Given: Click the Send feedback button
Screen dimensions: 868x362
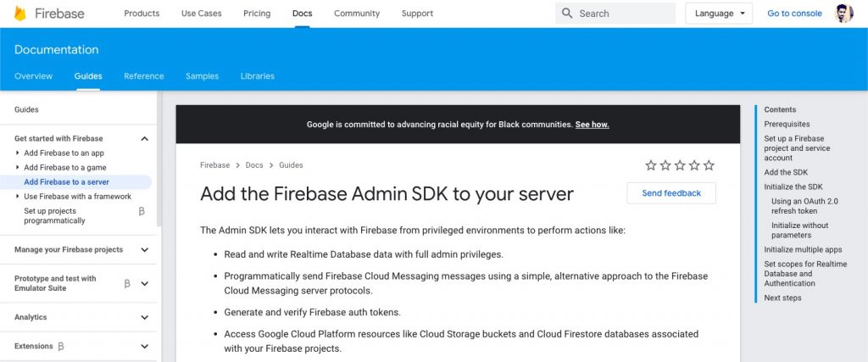Looking at the screenshot, I should pos(671,193).
